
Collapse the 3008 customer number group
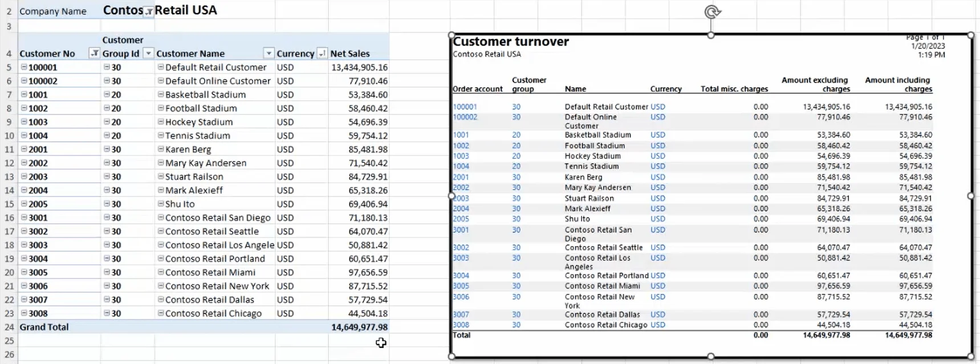click(24, 313)
